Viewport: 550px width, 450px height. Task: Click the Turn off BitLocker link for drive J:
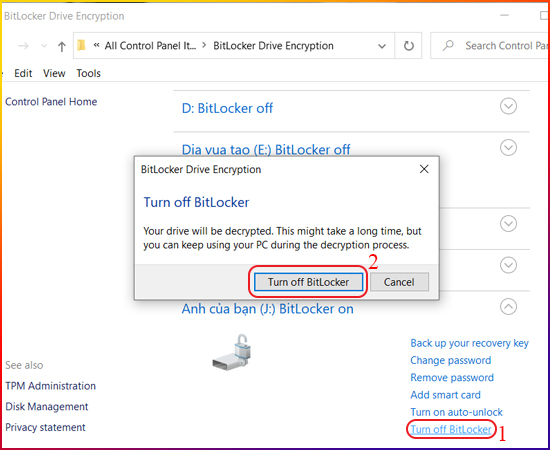(x=451, y=429)
